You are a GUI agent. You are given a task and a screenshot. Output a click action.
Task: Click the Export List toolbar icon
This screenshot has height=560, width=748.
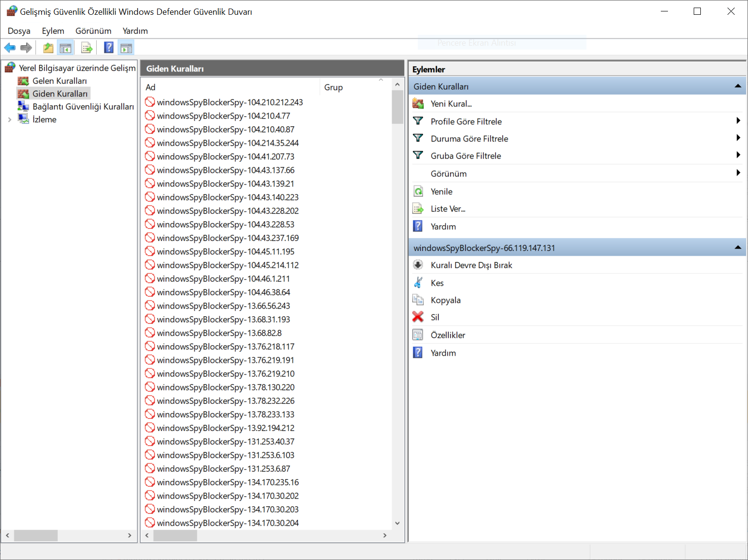(87, 48)
